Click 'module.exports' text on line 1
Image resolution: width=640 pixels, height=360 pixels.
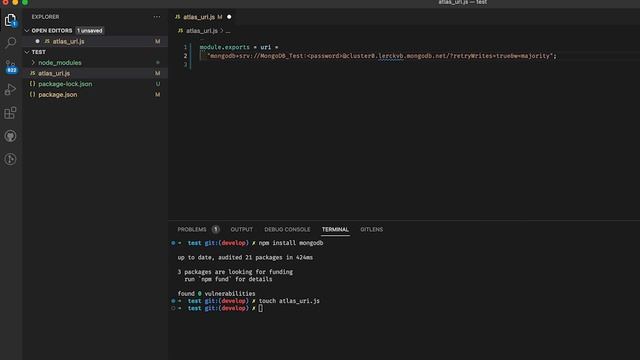[224, 47]
